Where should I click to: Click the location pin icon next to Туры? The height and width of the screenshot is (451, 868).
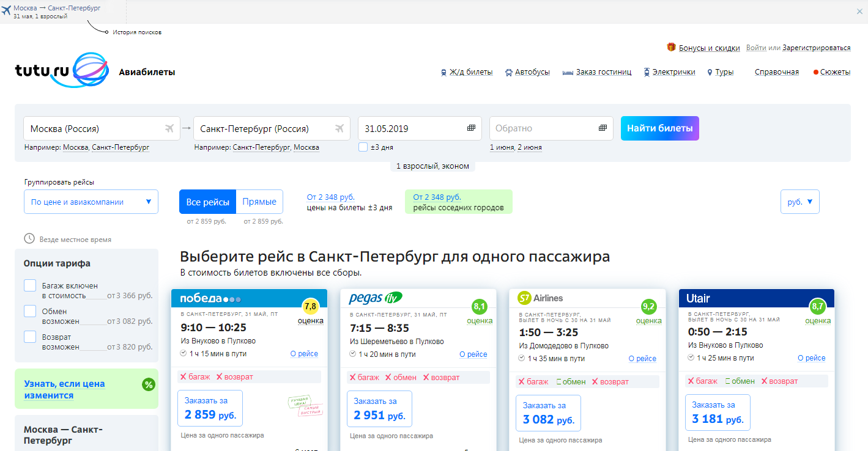pyautogui.click(x=710, y=72)
